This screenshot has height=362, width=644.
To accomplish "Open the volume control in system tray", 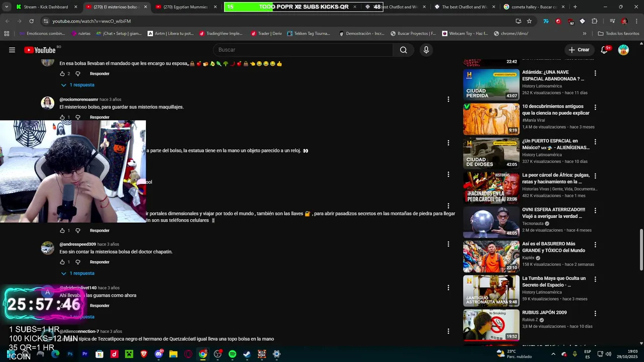I will tap(608, 354).
